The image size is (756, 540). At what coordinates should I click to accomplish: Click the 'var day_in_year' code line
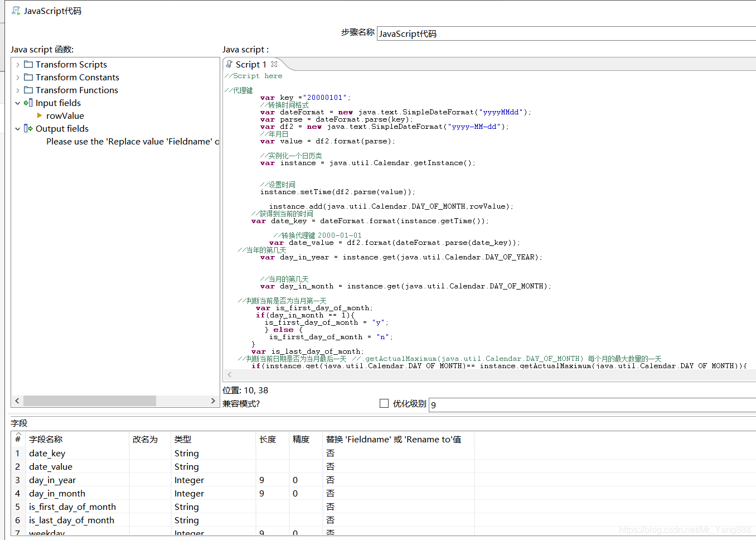click(401, 257)
